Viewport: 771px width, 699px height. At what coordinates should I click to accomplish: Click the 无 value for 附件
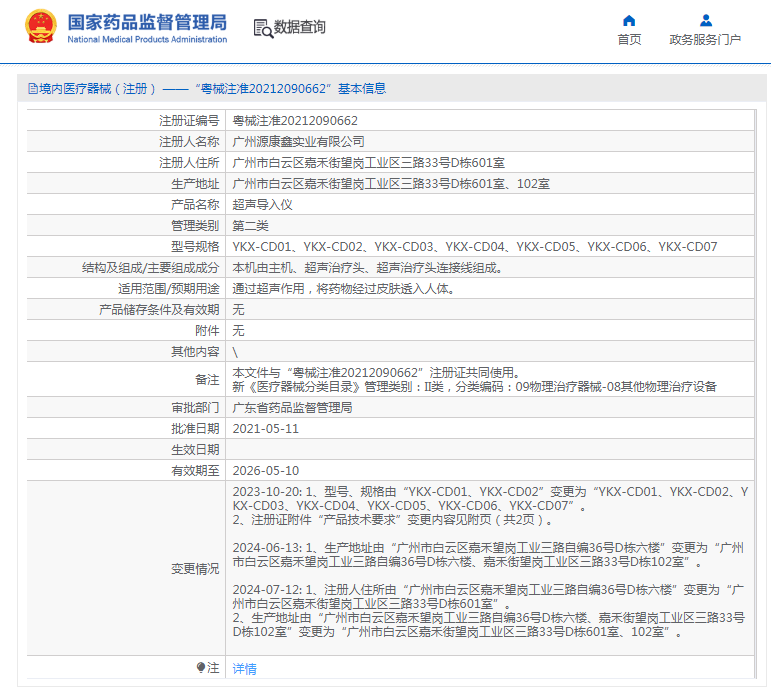(238, 331)
